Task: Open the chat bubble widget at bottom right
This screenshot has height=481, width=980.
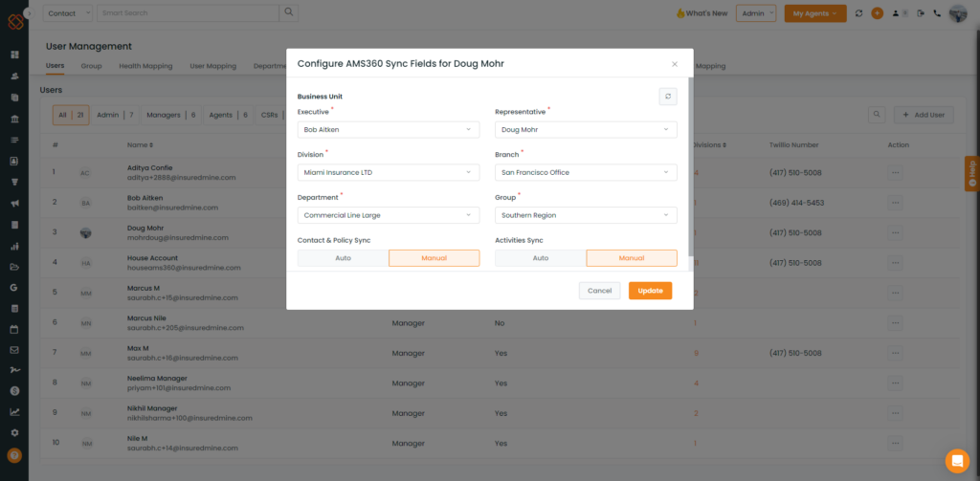Action: [x=957, y=461]
